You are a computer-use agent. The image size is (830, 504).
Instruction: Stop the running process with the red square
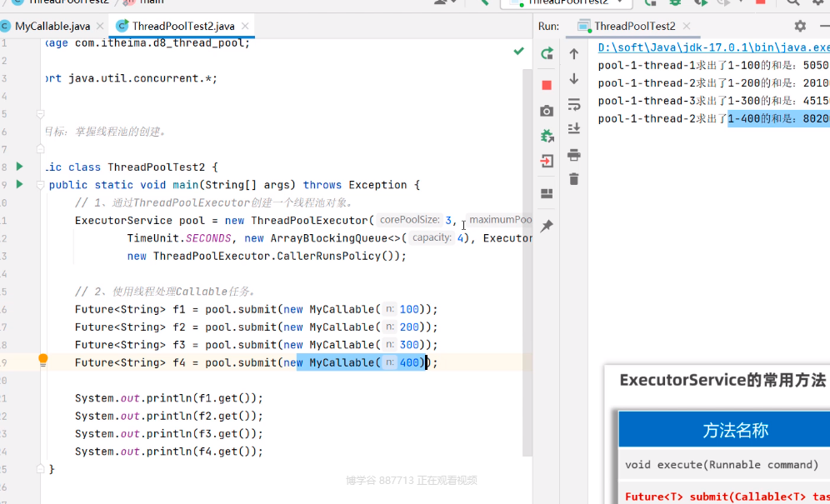547,85
